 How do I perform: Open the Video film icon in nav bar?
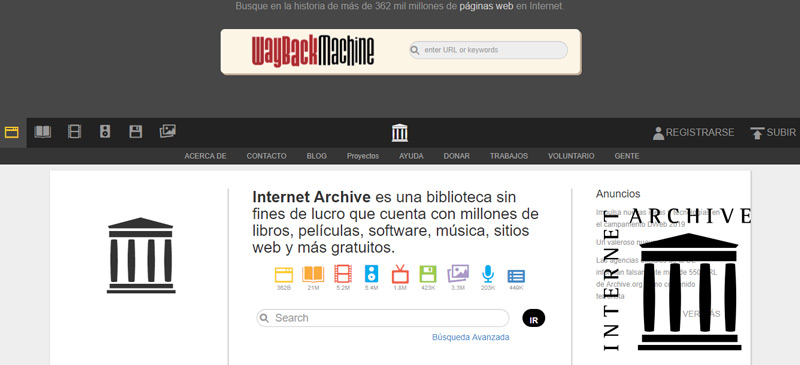74,132
